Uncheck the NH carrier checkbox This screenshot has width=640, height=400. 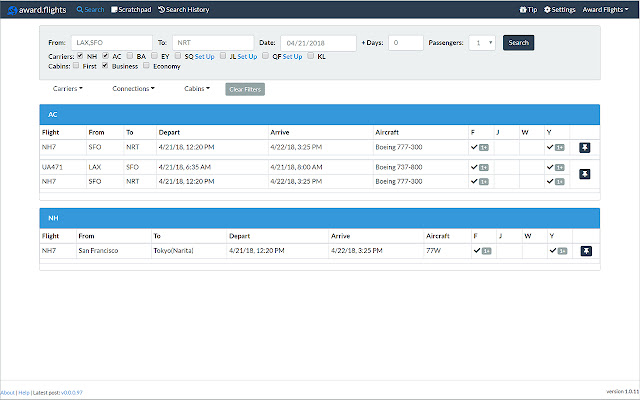pyautogui.click(x=80, y=57)
